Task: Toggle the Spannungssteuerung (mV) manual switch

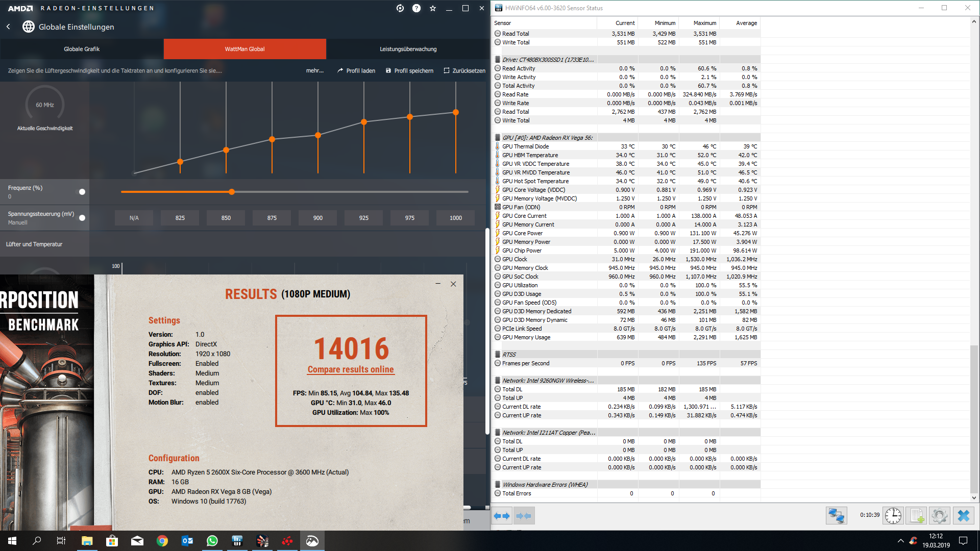Action: point(82,218)
